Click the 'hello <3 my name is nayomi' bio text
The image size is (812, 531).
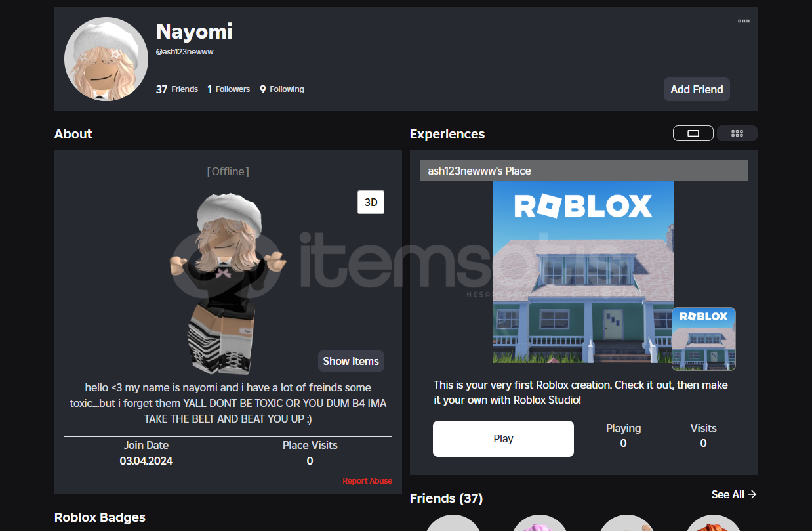click(228, 403)
